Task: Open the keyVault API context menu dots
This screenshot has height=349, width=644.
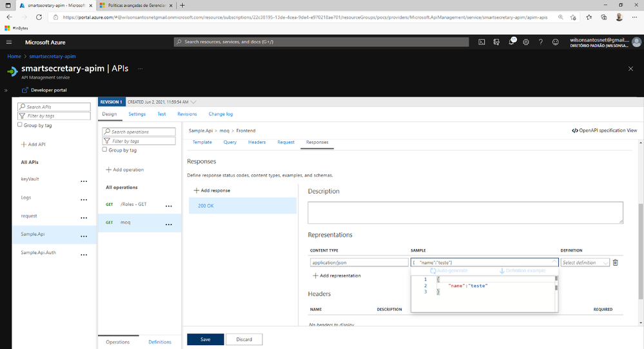Action: pyautogui.click(x=84, y=181)
